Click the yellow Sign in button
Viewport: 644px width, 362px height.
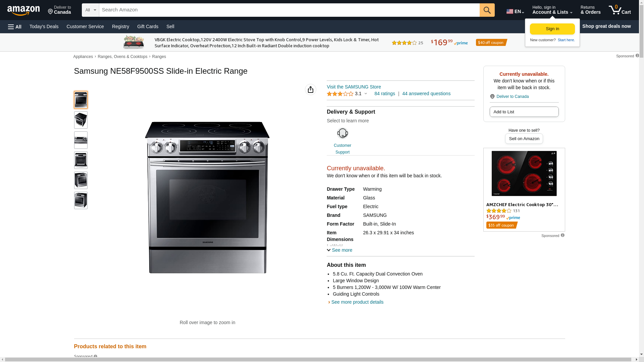tap(552, 29)
